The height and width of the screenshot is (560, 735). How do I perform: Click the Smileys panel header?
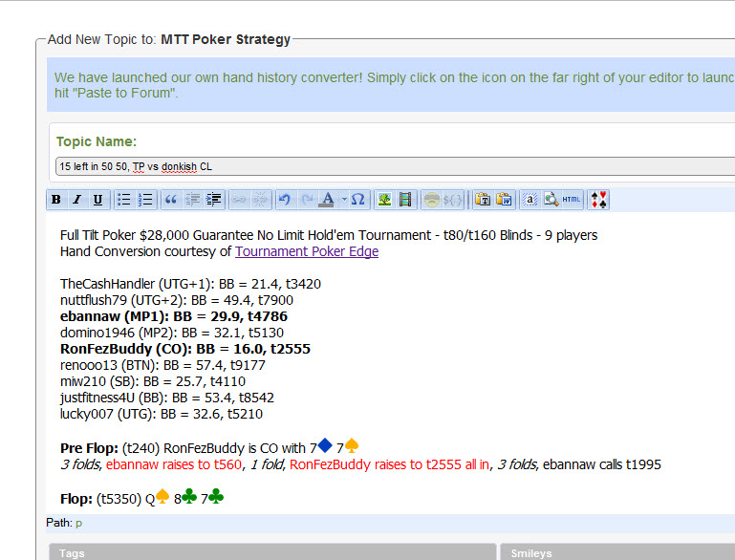coord(617,552)
